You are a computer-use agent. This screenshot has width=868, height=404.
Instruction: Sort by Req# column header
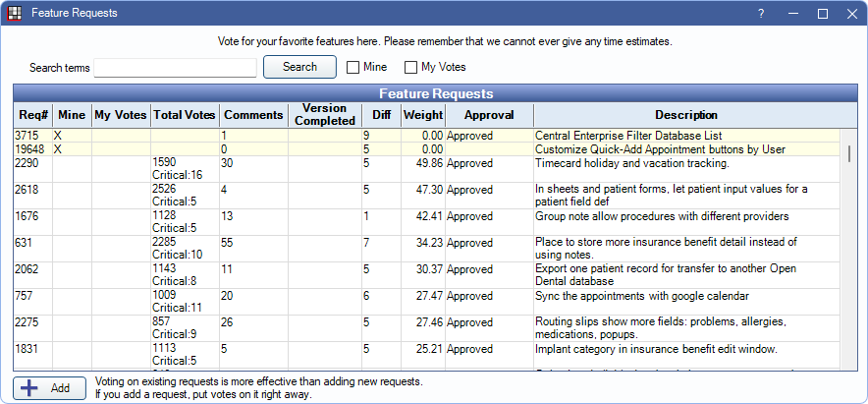[32, 115]
